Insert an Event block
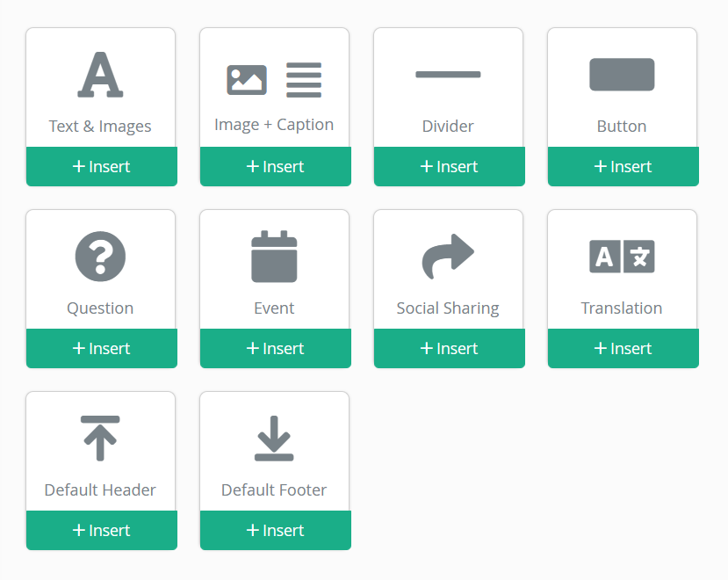 tap(275, 349)
